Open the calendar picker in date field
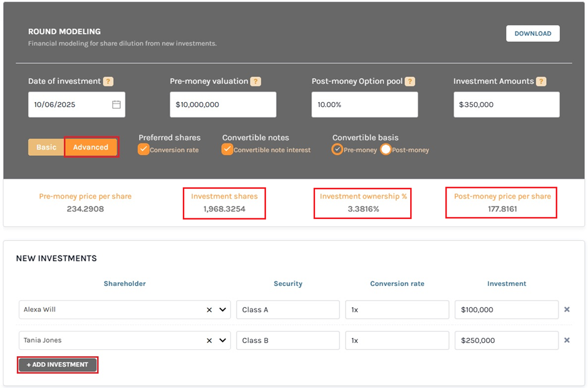The width and height of the screenshot is (588, 388). pos(116,105)
